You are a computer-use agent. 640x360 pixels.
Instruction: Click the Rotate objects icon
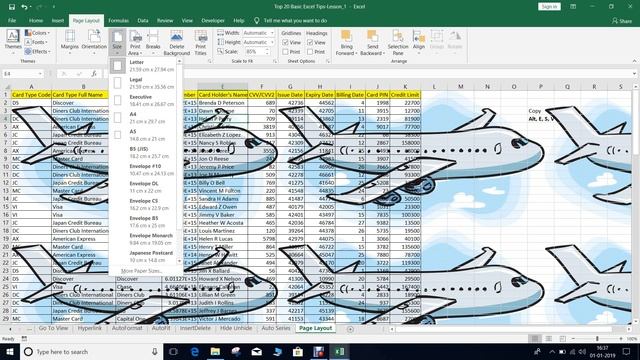(455, 42)
